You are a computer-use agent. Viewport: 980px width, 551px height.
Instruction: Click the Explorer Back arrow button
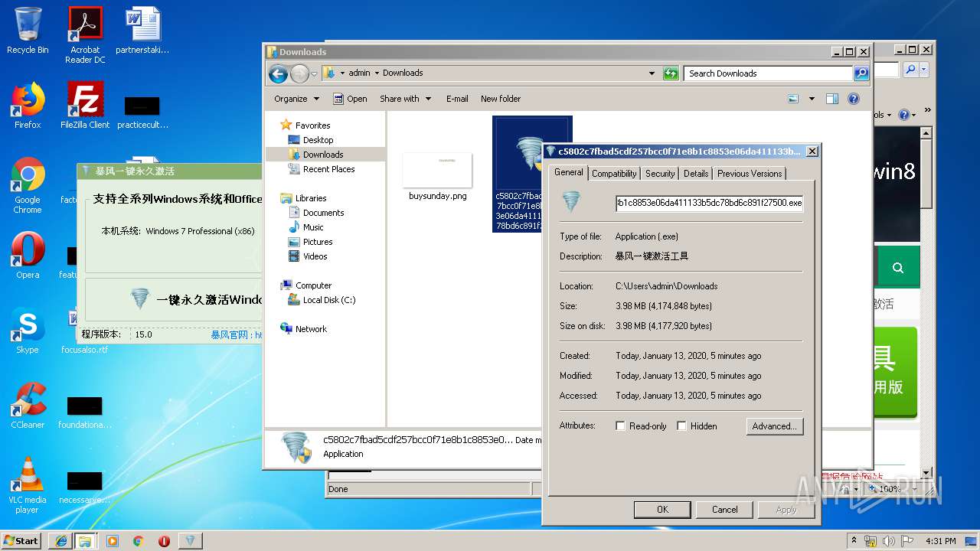tap(278, 73)
